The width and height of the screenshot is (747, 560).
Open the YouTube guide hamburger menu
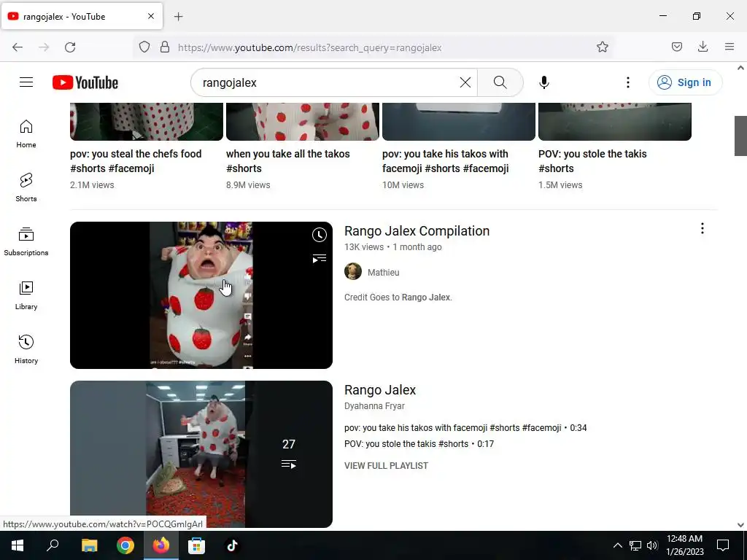26,82
